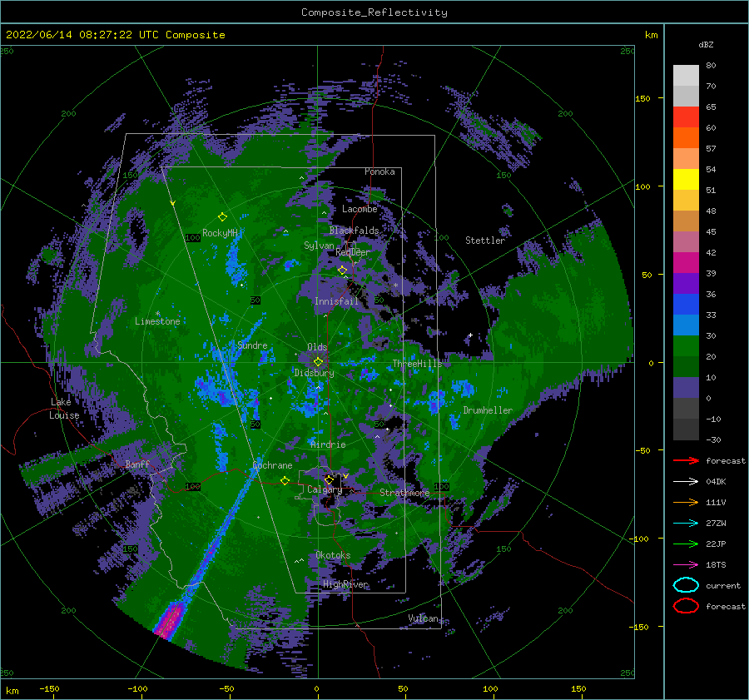The height and width of the screenshot is (700, 749).
Task: Select the red swatch below 65 dBZ
Action: (686, 117)
